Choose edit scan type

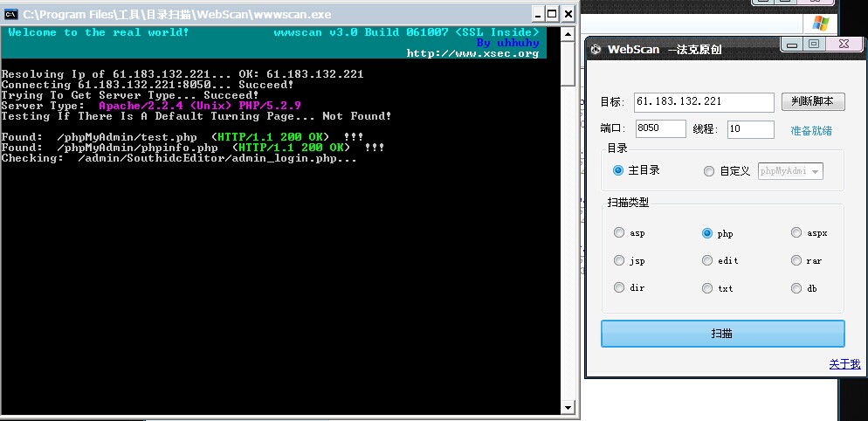tap(707, 260)
